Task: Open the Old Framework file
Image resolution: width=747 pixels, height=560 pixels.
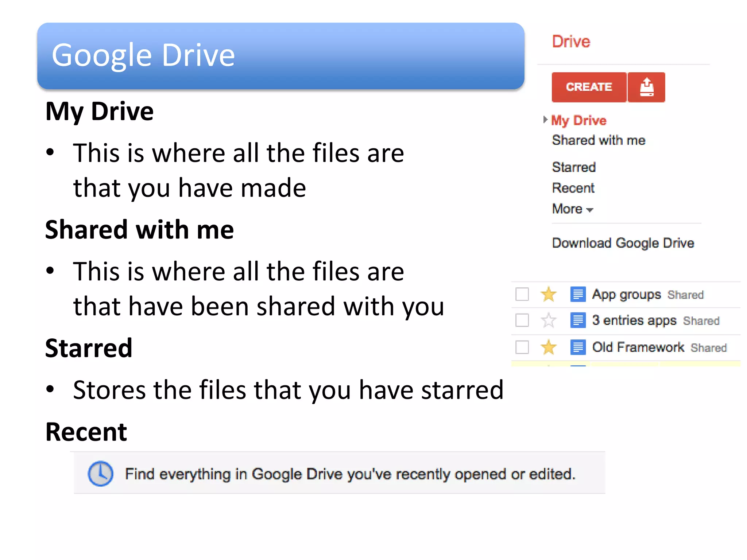Action: (x=638, y=347)
